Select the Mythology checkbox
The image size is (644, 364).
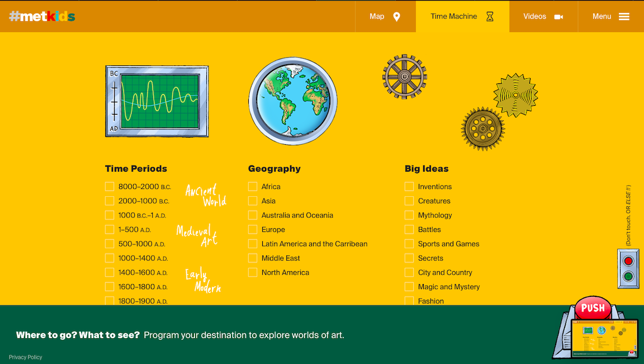[409, 215]
